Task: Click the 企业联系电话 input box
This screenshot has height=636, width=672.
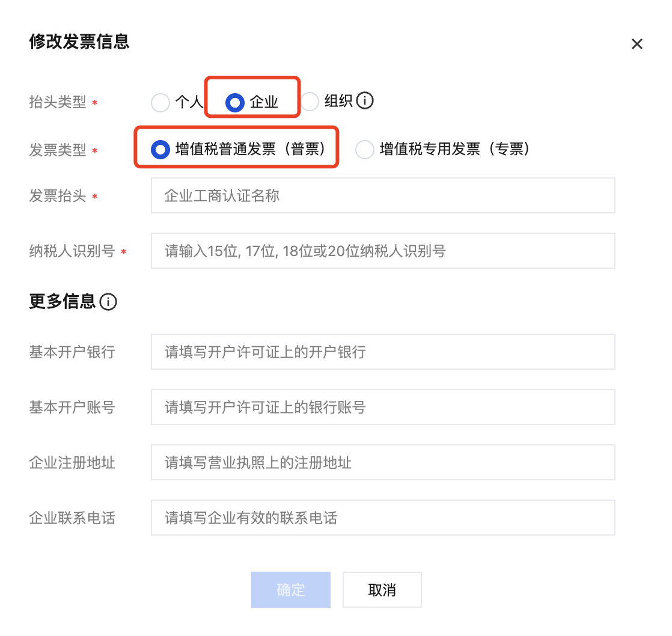Action: (x=382, y=518)
